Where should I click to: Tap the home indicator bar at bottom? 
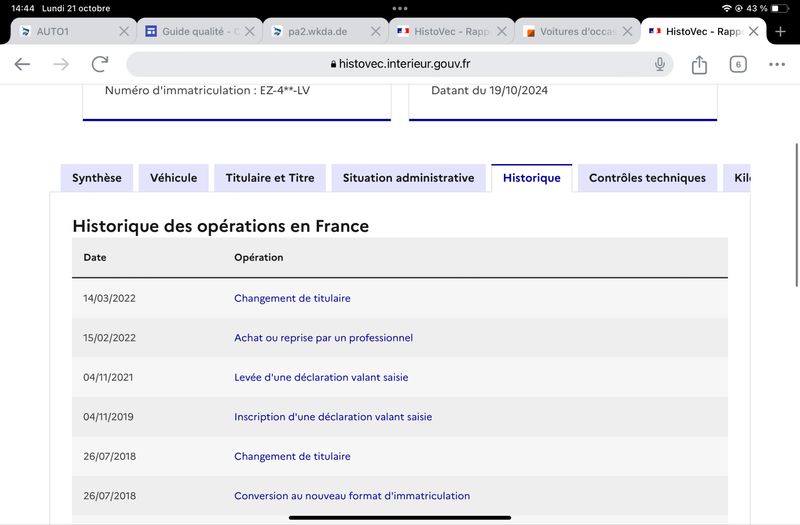click(400, 517)
